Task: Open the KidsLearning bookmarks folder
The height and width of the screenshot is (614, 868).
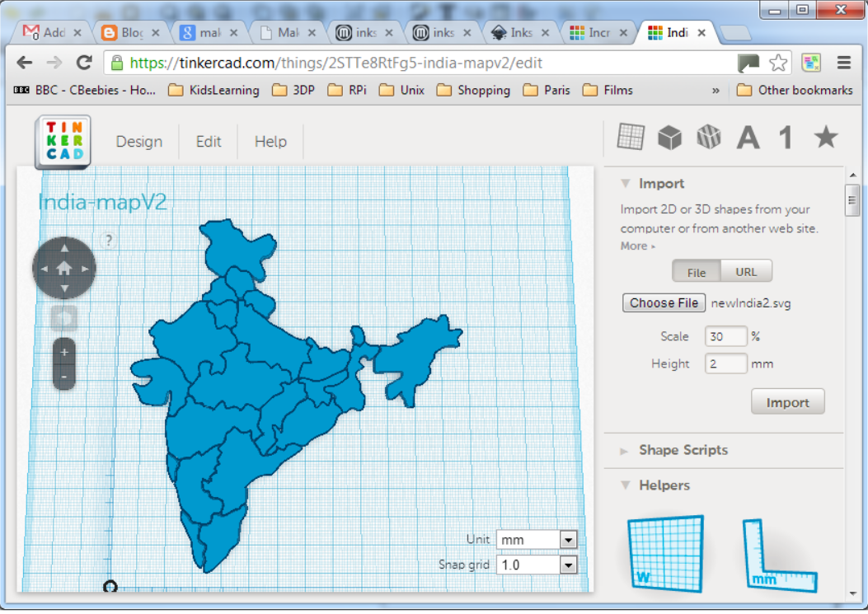Action: 213,90
